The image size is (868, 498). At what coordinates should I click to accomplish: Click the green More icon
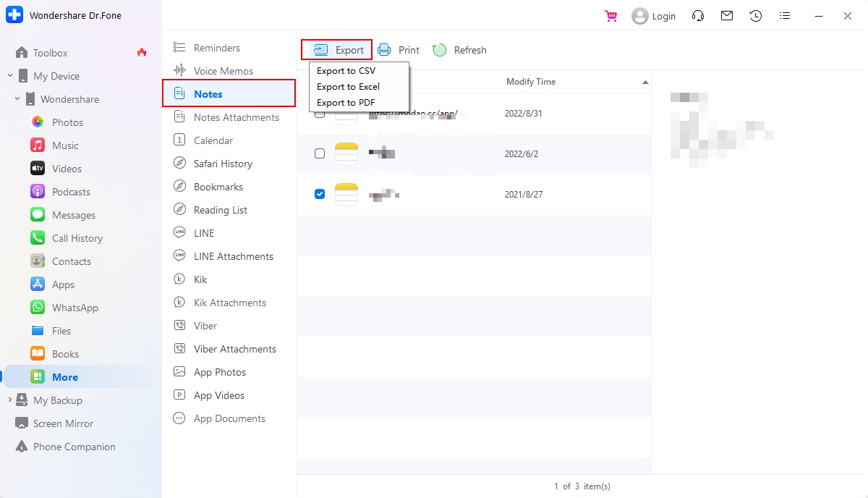[x=38, y=377]
